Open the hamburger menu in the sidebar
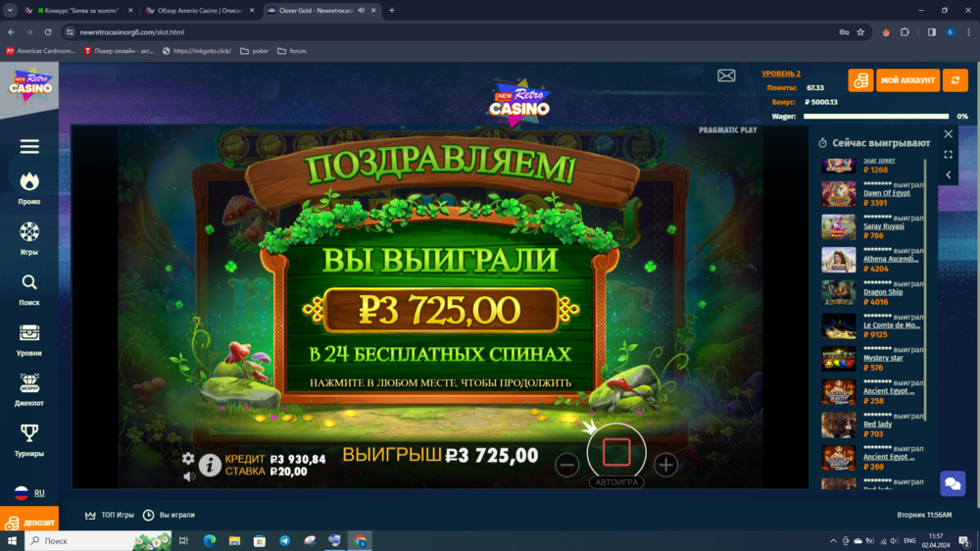Image resolution: width=980 pixels, height=551 pixels. coord(29,146)
